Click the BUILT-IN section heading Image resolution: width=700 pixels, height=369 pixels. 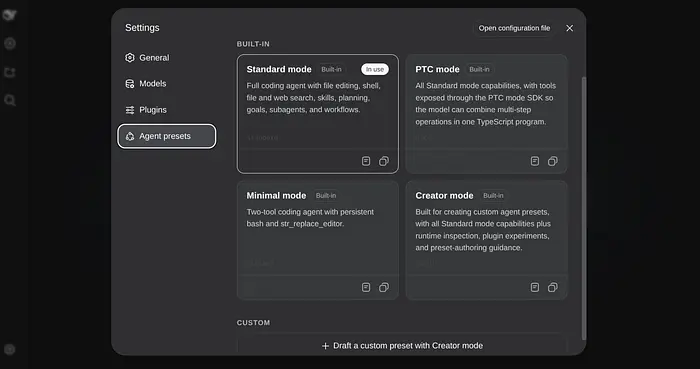[253, 44]
